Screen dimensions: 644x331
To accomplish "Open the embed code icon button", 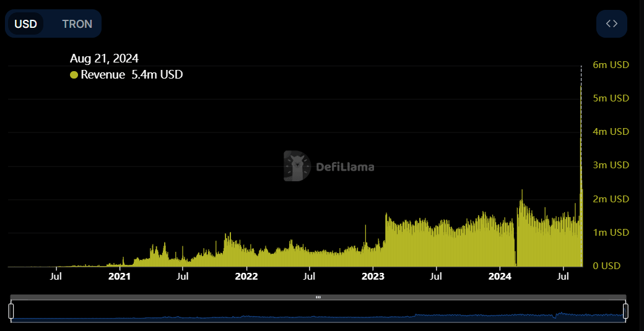I will [612, 24].
